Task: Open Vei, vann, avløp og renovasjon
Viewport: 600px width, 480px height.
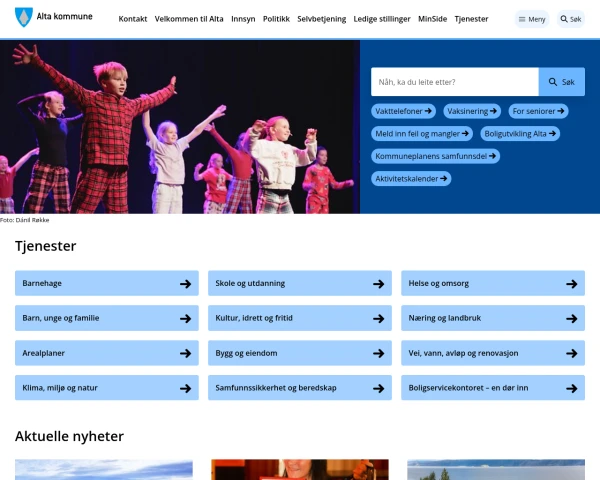Action: point(493,353)
